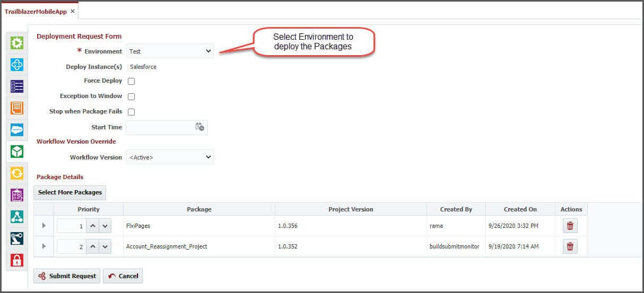Click the 9/19/2020 7:14 AM date cell
Screen dimensions: 644x293
click(x=520, y=246)
